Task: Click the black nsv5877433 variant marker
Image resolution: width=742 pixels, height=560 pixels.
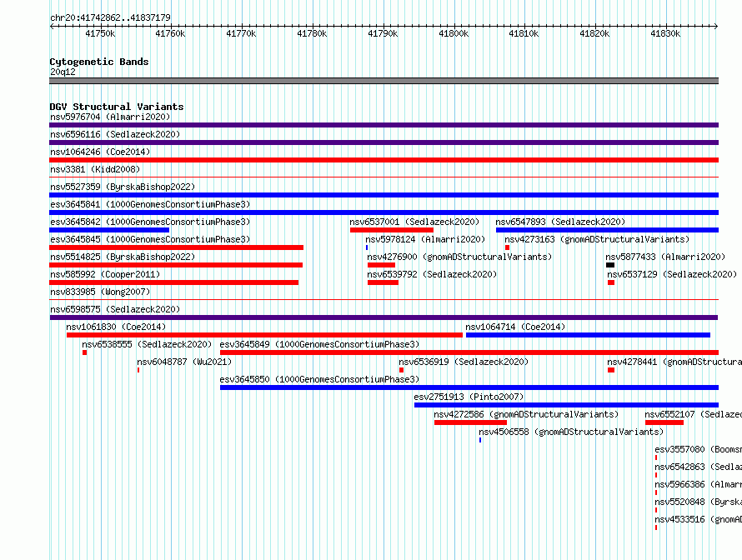Action: tap(610, 265)
